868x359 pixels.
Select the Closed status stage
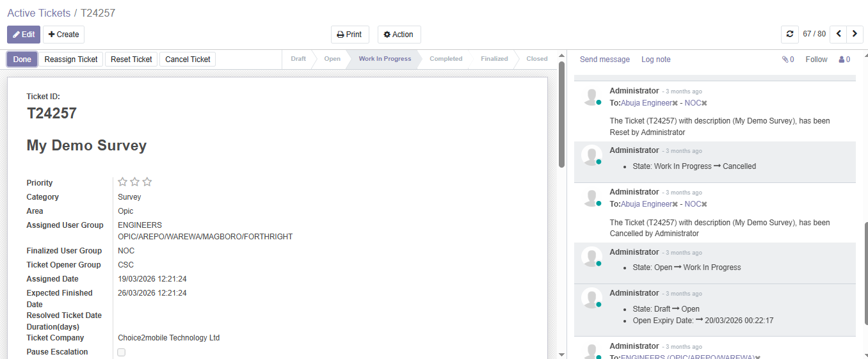pyautogui.click(x=537, y=59)
